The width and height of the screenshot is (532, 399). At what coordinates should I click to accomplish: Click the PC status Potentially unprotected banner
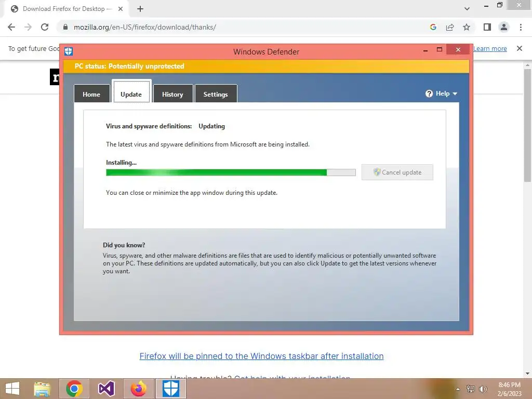click(x=267, y=66)
